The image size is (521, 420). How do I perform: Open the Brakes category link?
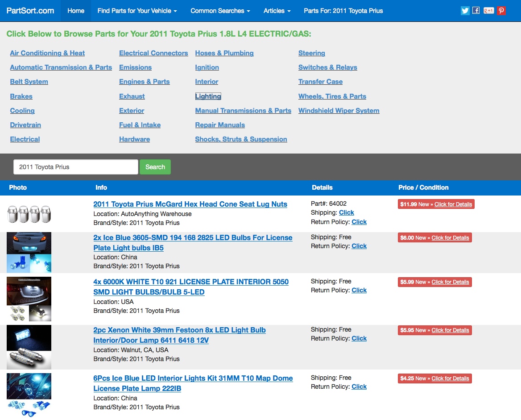(x=21, y=96)
